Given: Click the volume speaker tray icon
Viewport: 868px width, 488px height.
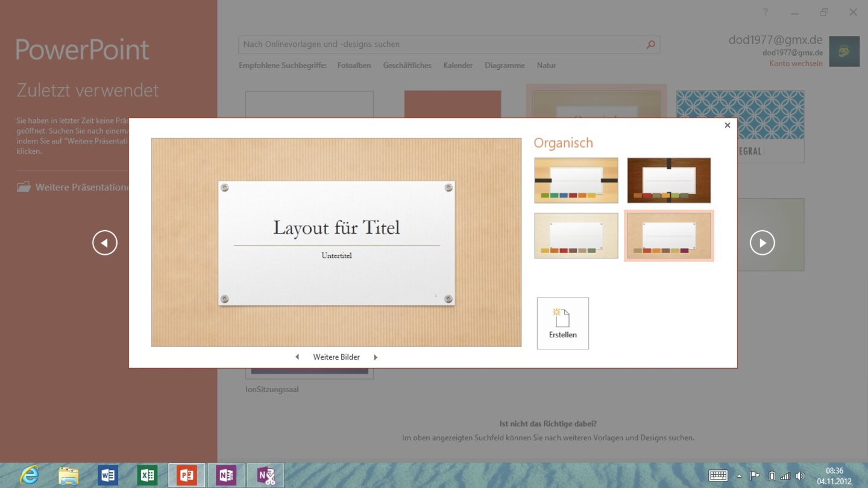Looking at the screenshot, I should pos(800,476).
